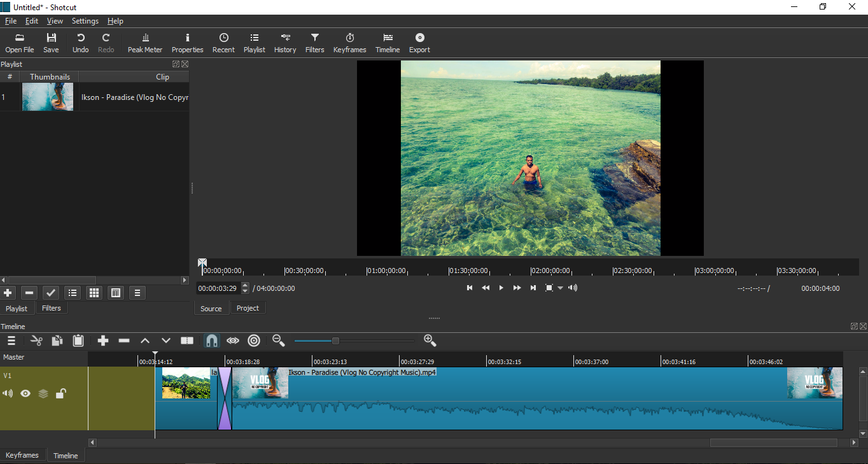This screenshot has width=868, height=464.
Task: Toggle scrub while dragging eye icon
Action: 233,341
